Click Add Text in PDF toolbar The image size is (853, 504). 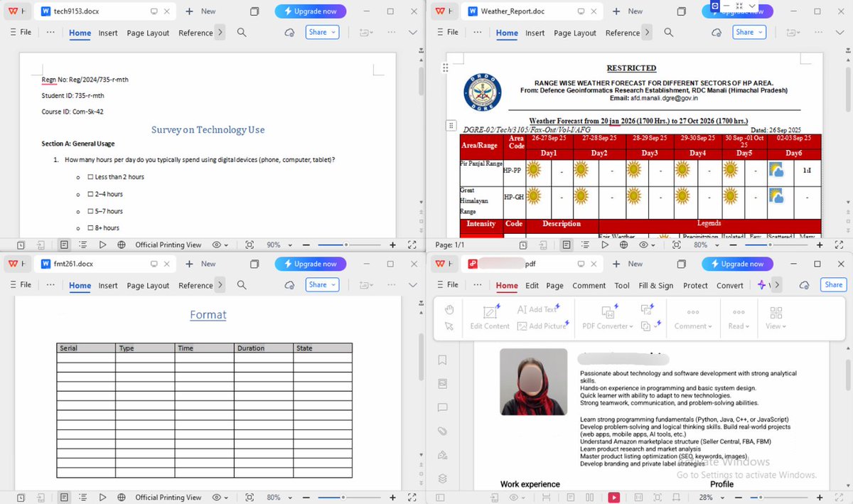point(538,309)
